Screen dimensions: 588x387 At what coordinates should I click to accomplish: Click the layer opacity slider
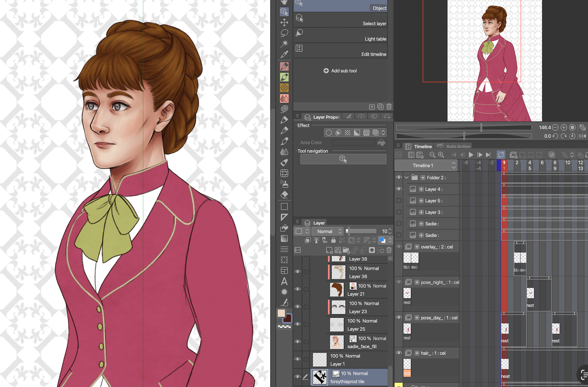(361, 231)
